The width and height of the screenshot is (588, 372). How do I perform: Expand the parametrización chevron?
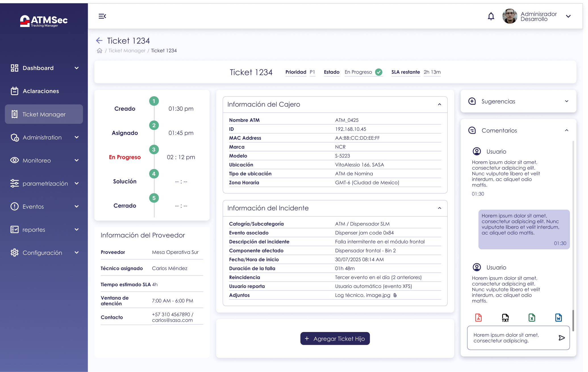tap(76, 183)
